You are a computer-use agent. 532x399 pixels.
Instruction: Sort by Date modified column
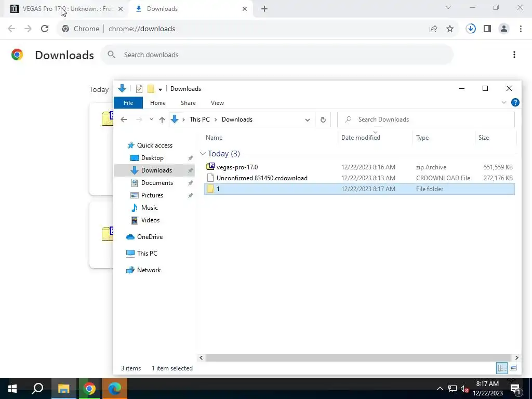tap(361, 138)
